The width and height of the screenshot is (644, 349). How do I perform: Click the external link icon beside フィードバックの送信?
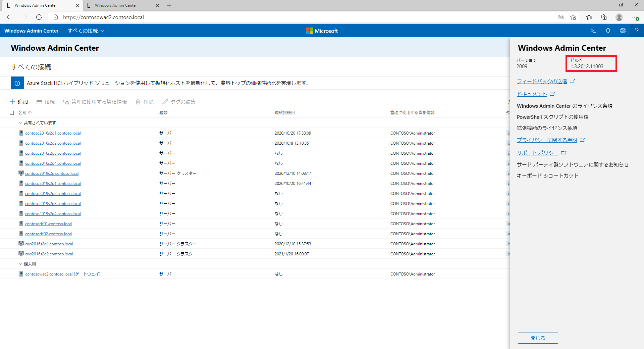573,81
